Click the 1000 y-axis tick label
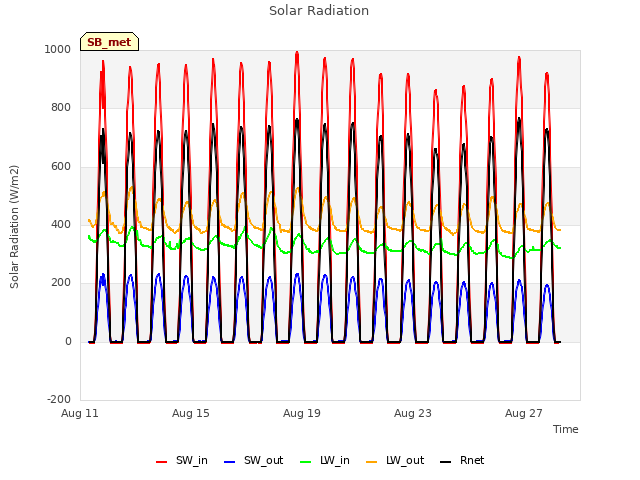The image size is (640, 480). (x=58, y=49)
